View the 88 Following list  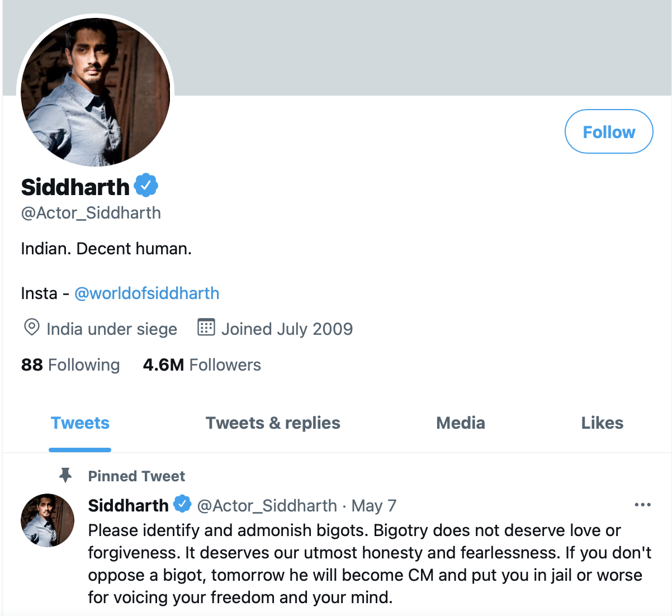tap(70, 365)
